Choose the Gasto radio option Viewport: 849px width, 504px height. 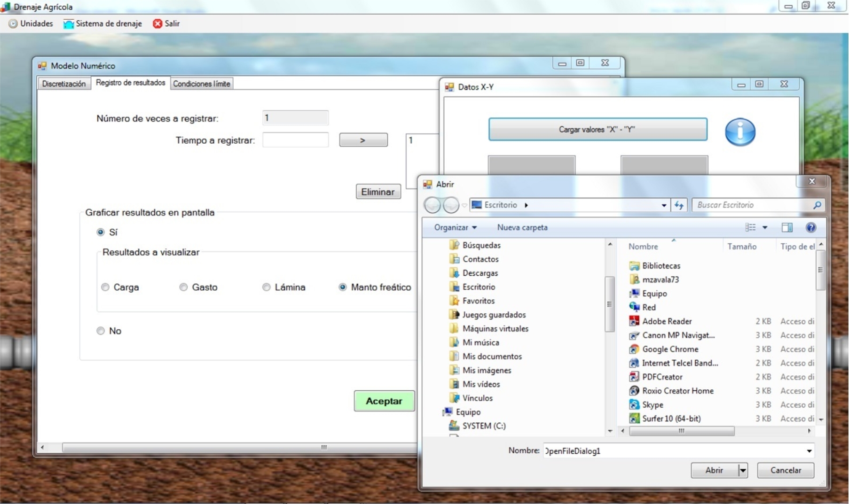tap(183, 287)
